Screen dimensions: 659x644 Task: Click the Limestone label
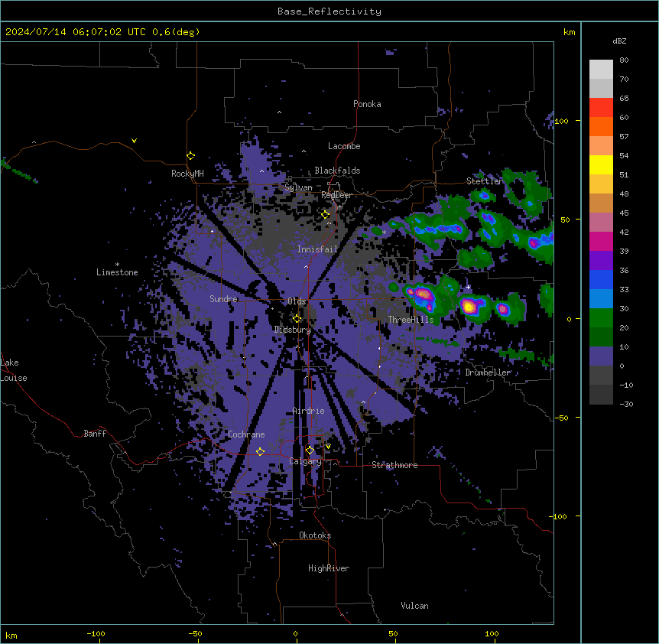(x=117, y=272)
